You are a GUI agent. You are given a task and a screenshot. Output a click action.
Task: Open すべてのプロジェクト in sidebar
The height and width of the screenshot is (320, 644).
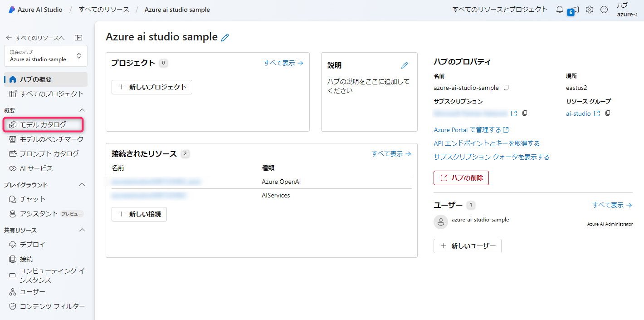coord(46,94)
